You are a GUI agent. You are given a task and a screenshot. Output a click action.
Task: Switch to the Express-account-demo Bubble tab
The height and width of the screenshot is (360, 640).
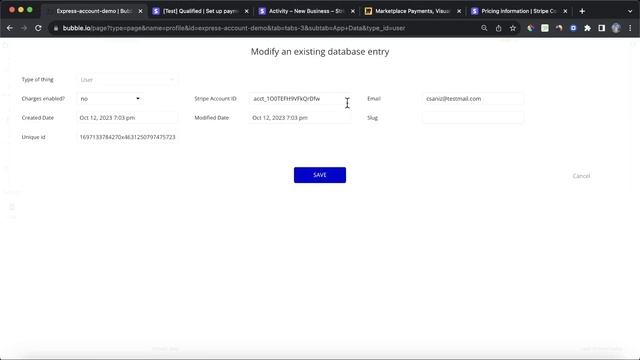pos(94,11)
